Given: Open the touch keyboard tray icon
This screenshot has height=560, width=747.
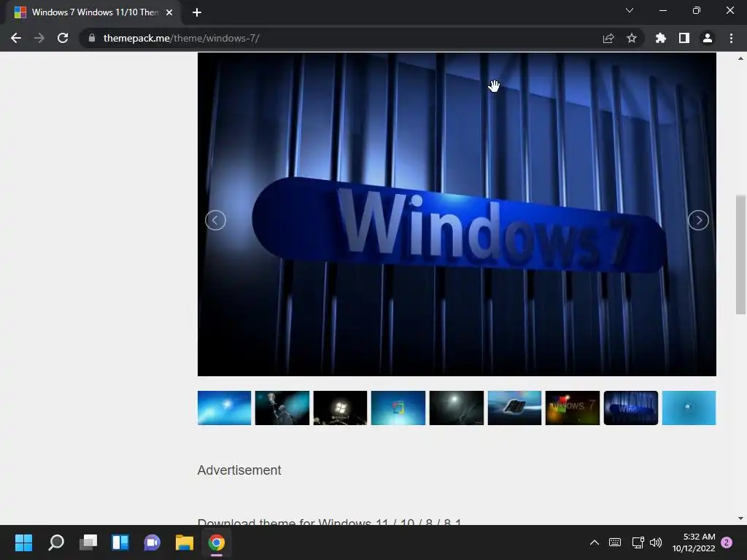Looking at the screenshot, I should (x=615, y=542).
